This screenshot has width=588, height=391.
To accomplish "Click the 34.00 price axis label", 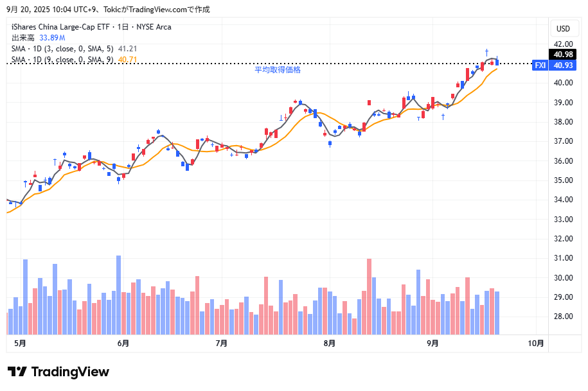I will point(563,200).
